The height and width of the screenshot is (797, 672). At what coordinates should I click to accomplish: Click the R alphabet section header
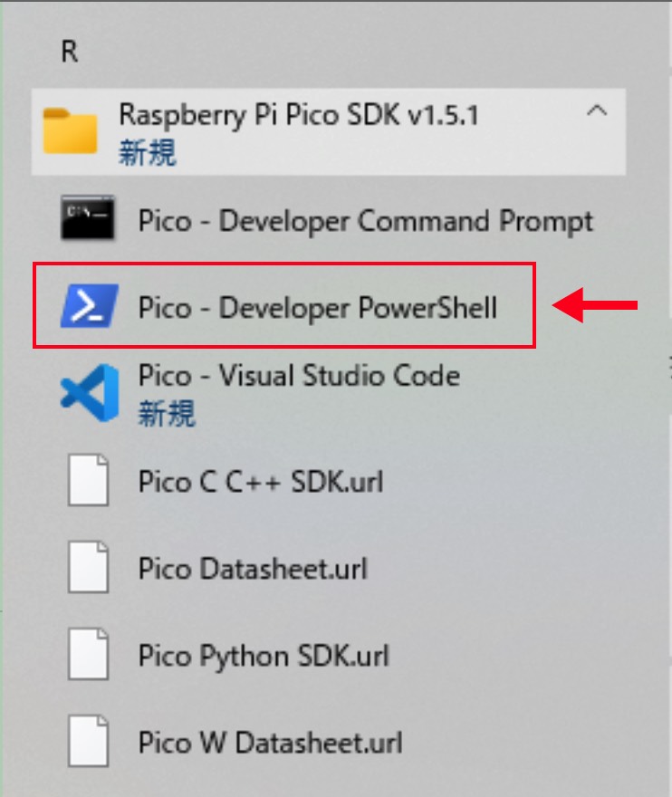point(70,52)
